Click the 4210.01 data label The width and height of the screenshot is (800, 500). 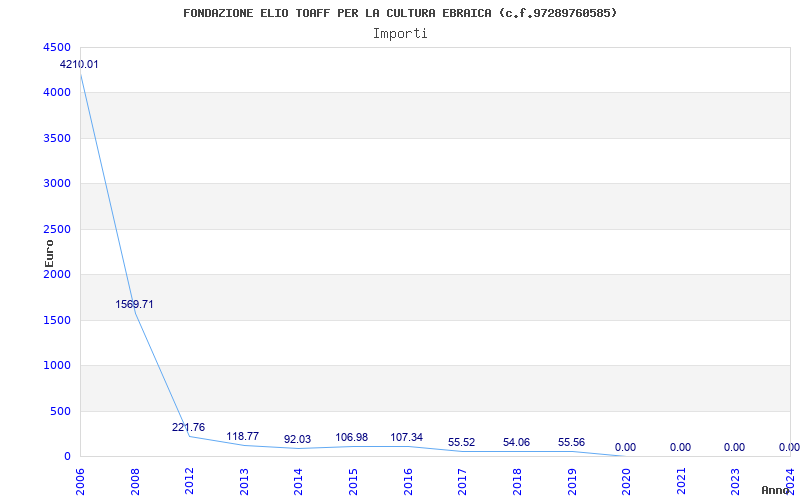79,65
